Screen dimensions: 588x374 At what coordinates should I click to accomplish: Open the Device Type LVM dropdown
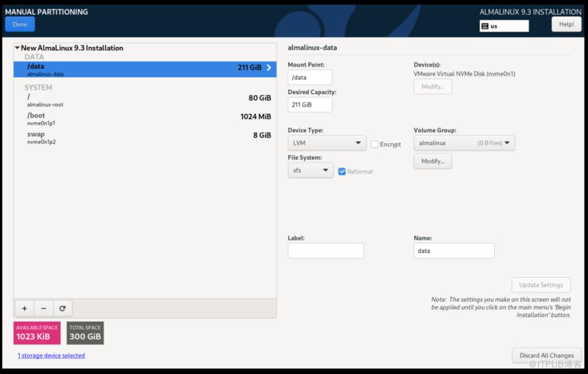coord(326,143)
